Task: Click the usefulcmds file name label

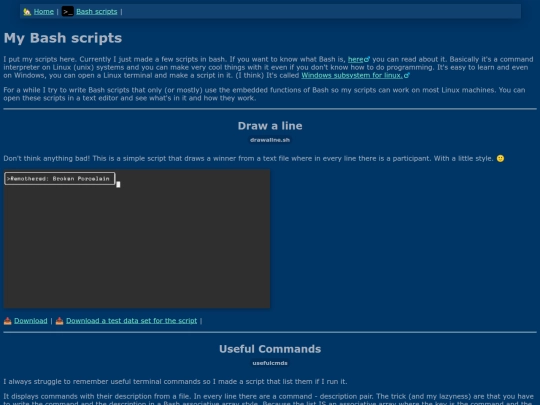Action: (270, 363)
